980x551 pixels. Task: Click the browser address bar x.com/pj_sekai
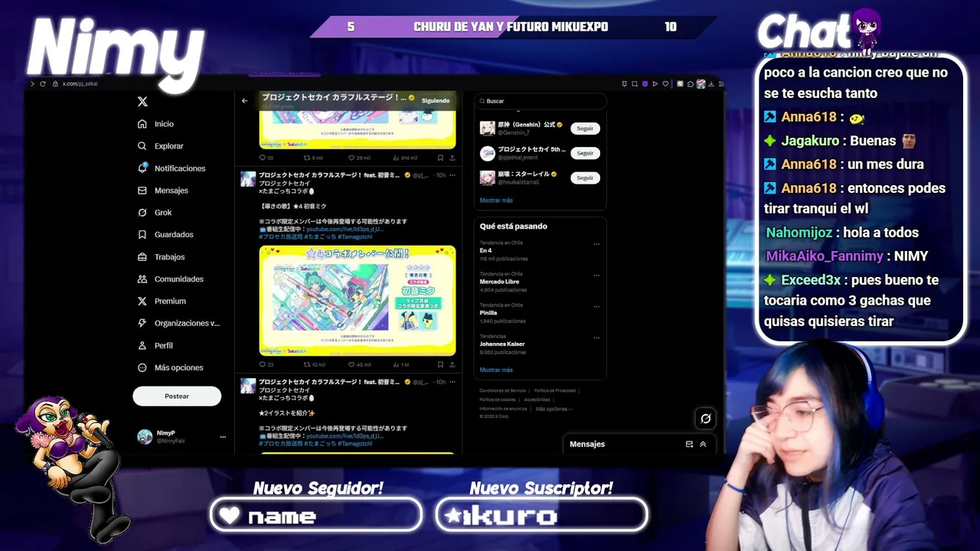(x=80, y=83)
